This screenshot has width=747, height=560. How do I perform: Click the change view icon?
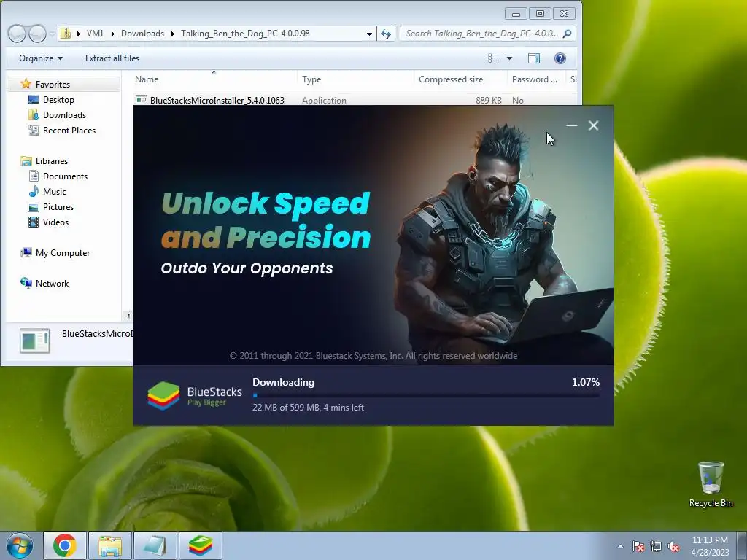coord(494,58)
